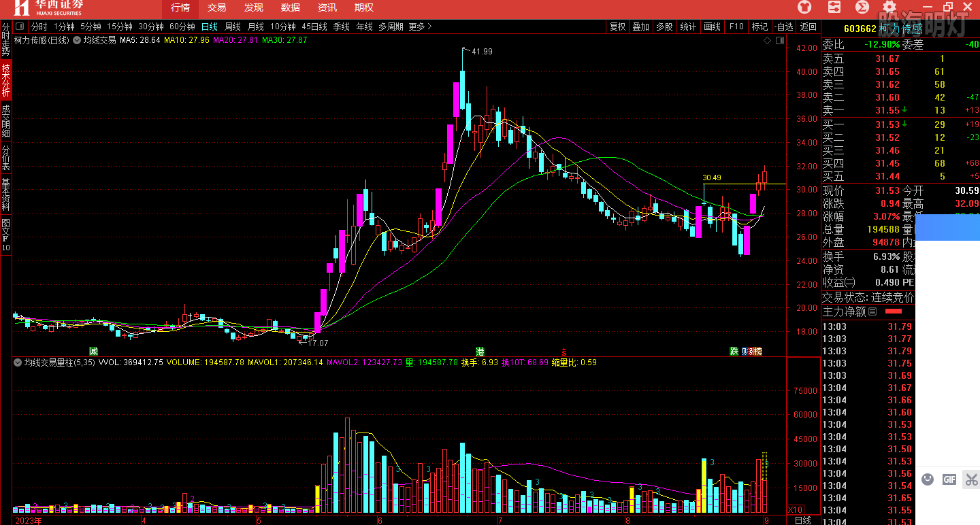The width and height of the screenshot is (980, 525).
Task: Switch chart to 5分钟 period
Action: pos(91,27)
